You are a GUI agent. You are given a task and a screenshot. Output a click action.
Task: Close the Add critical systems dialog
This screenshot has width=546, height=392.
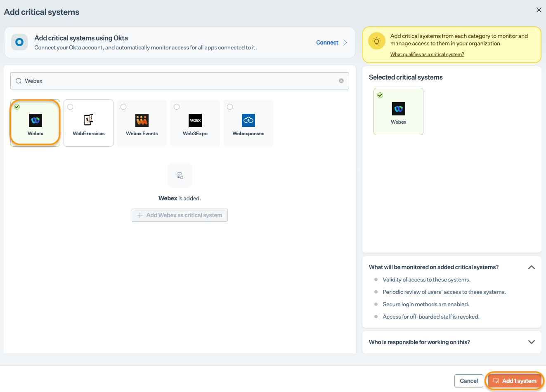[539, 10]
